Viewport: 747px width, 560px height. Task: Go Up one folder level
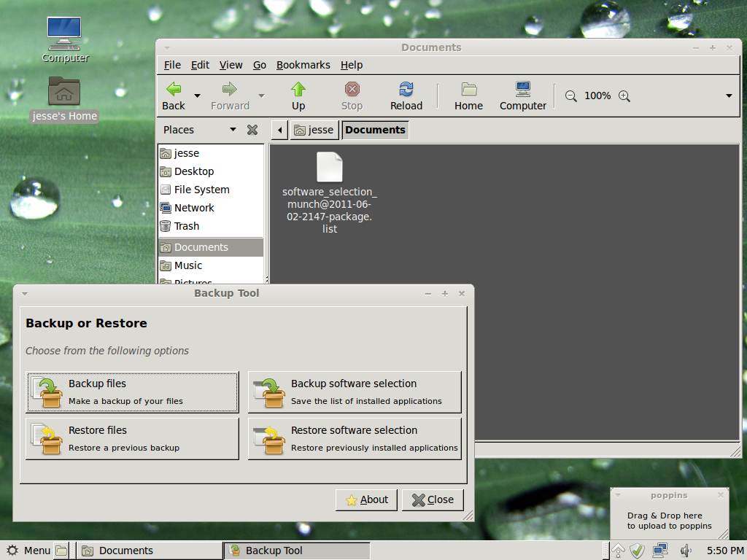[x=298, y=96]
